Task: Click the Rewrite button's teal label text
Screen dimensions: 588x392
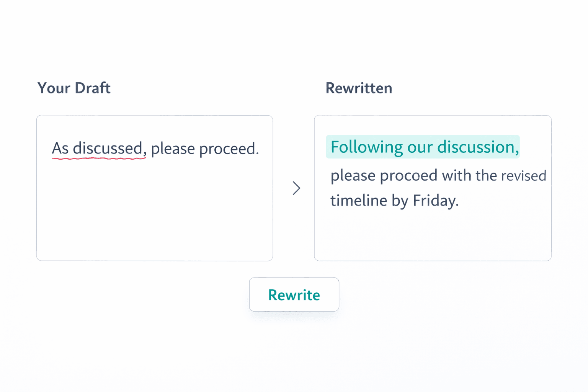Action: click(x=294, y=295)
